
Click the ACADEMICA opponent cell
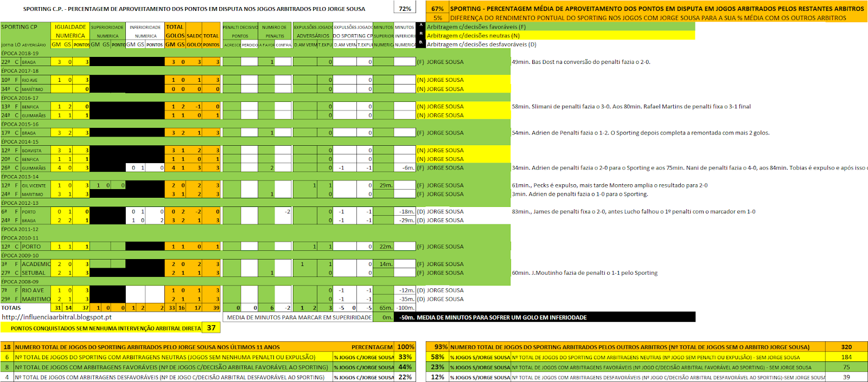click(x=36, y=264)
